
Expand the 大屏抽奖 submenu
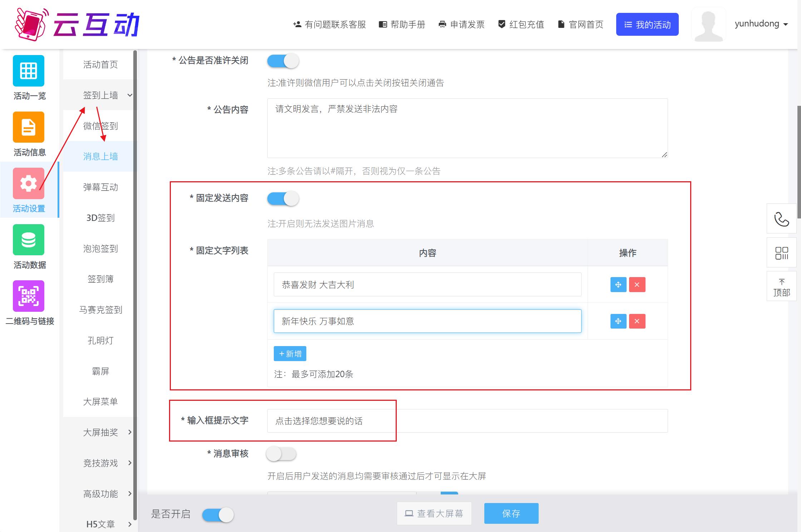[130, 432]
